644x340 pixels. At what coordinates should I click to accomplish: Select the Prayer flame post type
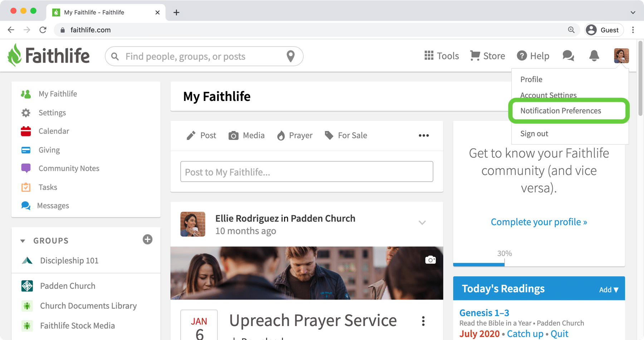tap(295, 135)
